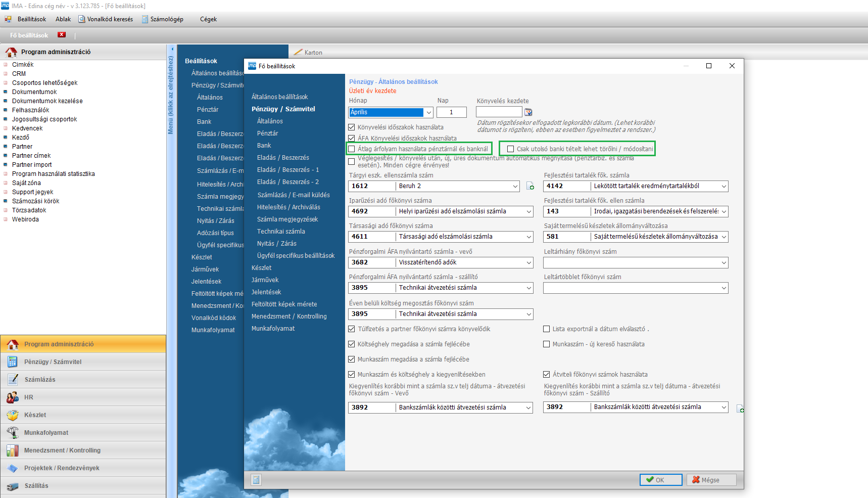Enable Átlag árfolyam használata checkbox
The width and height of the screenshot is (868, 498).
click(352, 149)
